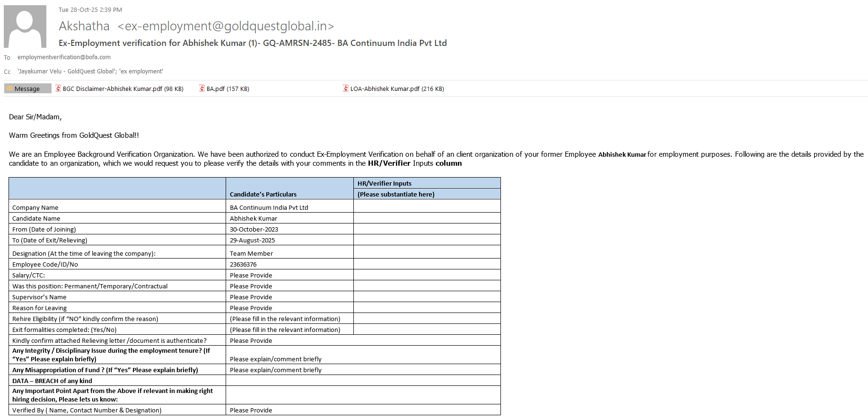Click PDF icon of BA.pdf attachment
The image size is (868, 420).
coord(202,88)
